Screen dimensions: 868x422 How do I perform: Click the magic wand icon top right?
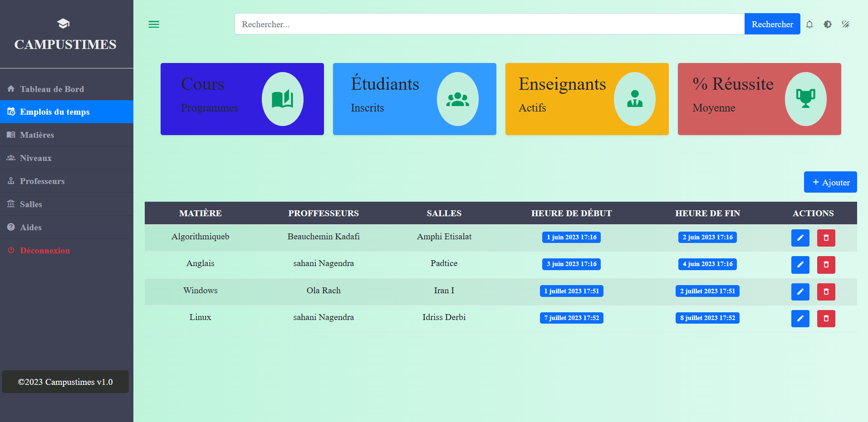(x=846, y=24)
